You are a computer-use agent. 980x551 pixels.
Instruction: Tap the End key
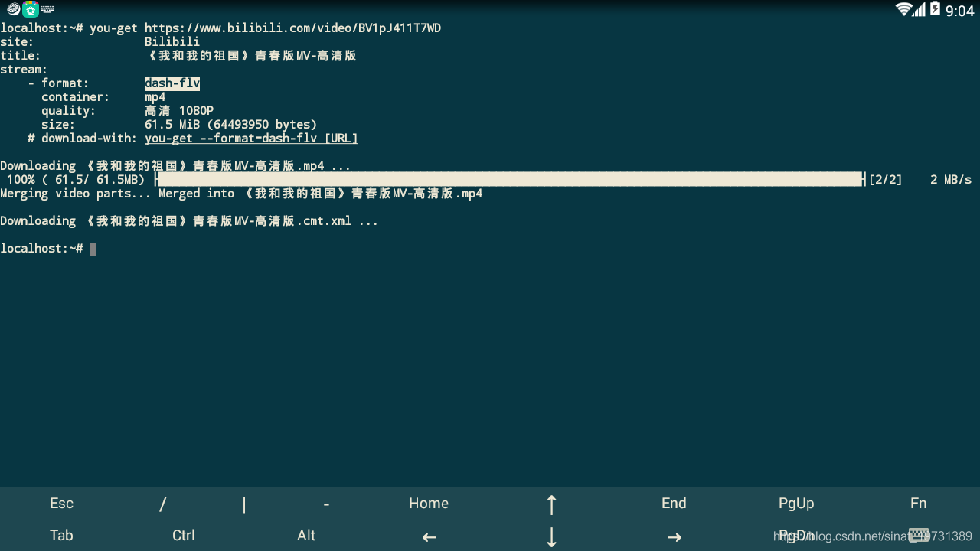click(674, 503)
